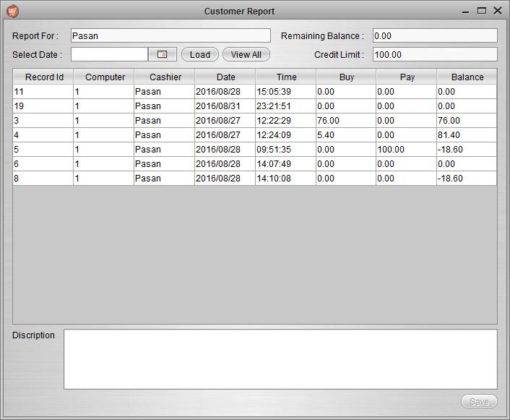Click the View All button
The width and height of the screenshot is (510, 420).
click(246, 54)
